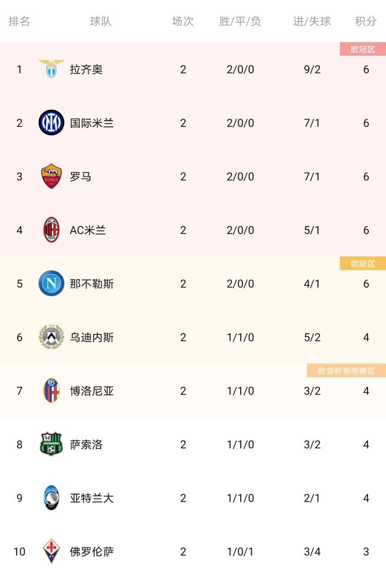Click the Napoli N logo
The height and width of the screenshot is (588, 386).
tap(51, 283)
